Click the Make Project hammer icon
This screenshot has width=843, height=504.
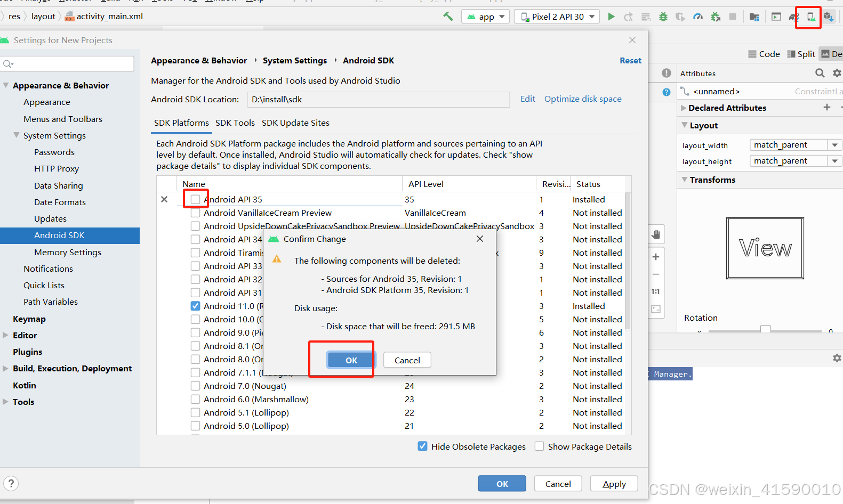448,17
